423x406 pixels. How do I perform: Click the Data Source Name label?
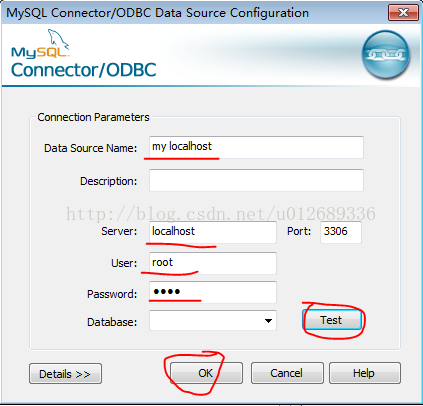(x=90, y=148)
